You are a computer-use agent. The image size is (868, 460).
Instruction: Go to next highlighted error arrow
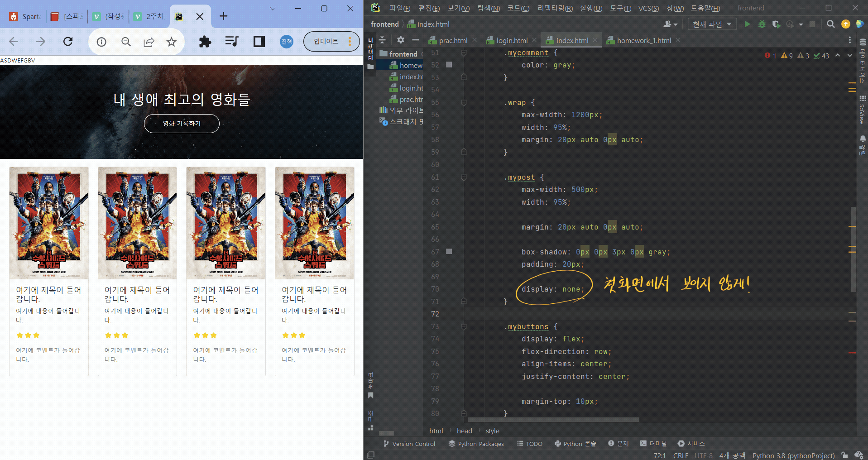tap(850, 55)
